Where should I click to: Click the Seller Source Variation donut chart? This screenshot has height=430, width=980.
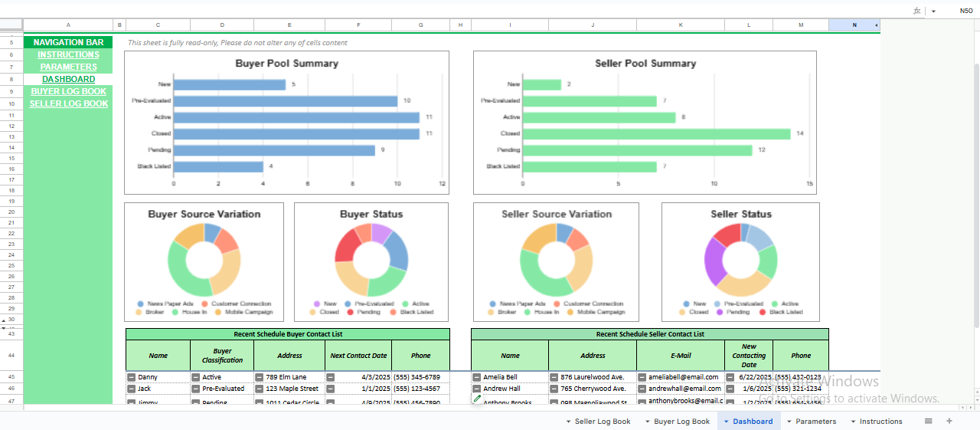tap(557, 261)
